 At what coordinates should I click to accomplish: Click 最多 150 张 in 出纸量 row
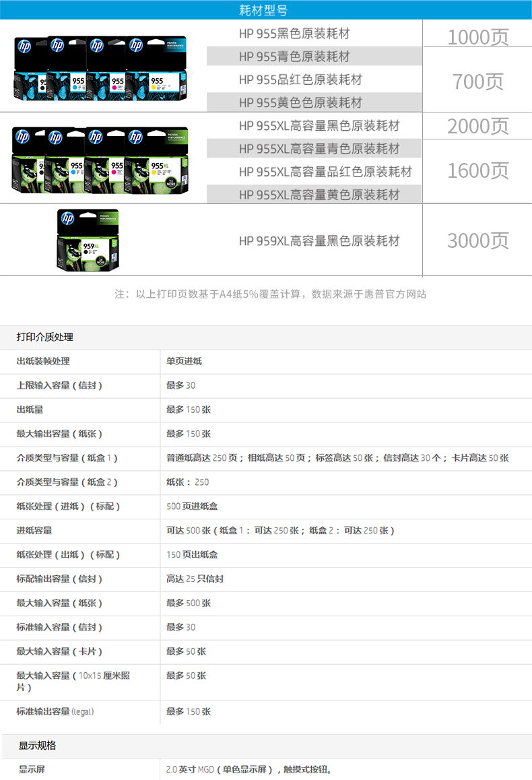(x=189, y=410)
